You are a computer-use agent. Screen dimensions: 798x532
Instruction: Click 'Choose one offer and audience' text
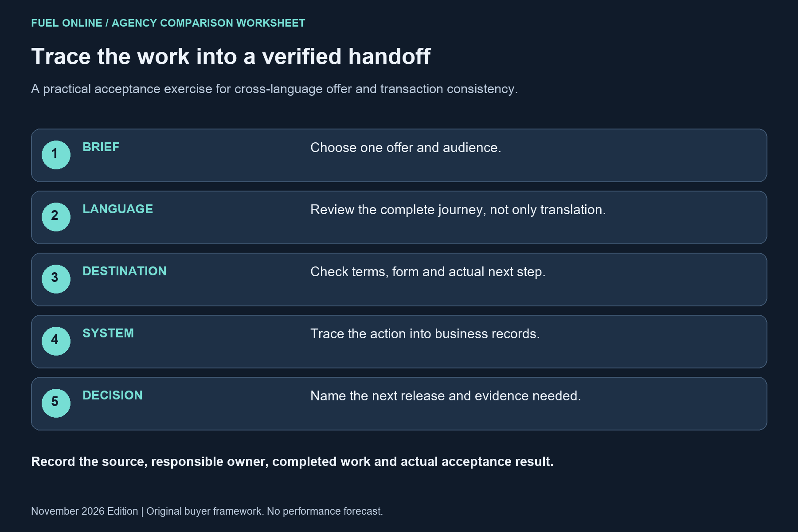(406, 148)
